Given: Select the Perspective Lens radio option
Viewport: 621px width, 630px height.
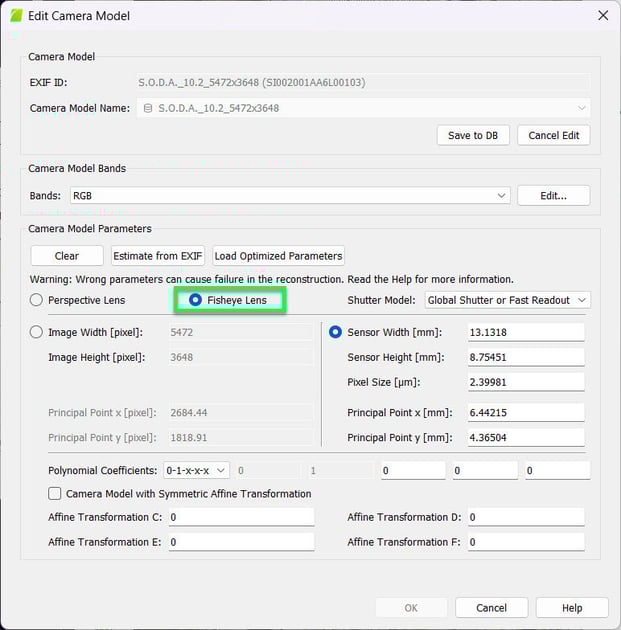Looking at the screenshot, I should click(37, 300).
